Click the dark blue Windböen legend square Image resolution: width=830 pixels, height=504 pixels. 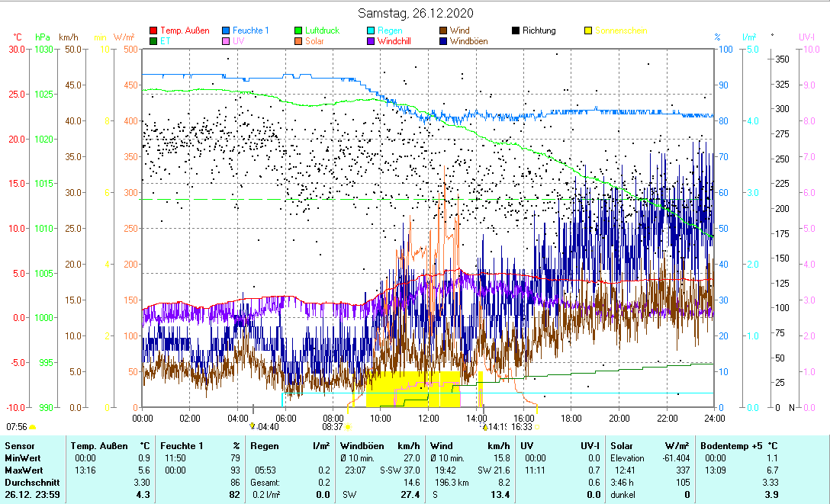click(443, 41)
